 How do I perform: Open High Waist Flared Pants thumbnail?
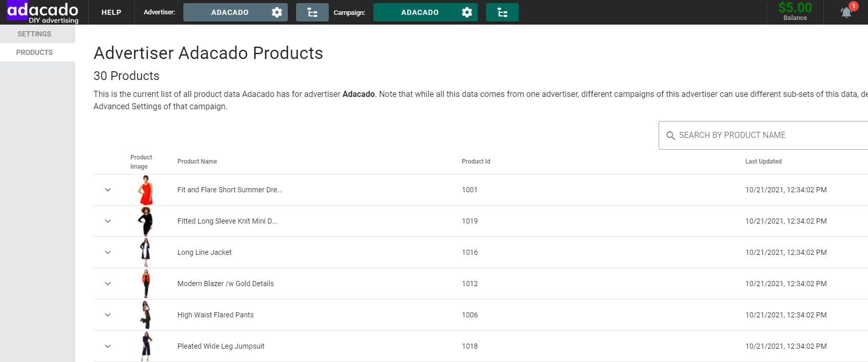point(146,315)
